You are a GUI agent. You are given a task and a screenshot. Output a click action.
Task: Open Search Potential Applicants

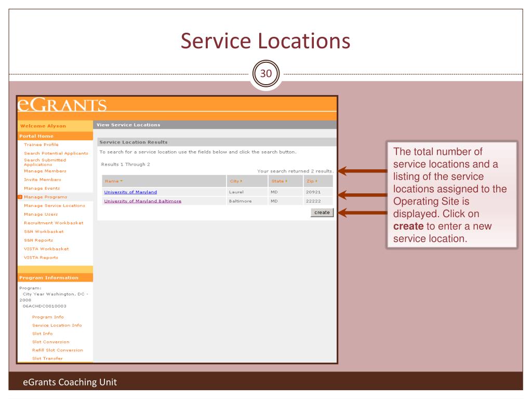pos(56,153)
